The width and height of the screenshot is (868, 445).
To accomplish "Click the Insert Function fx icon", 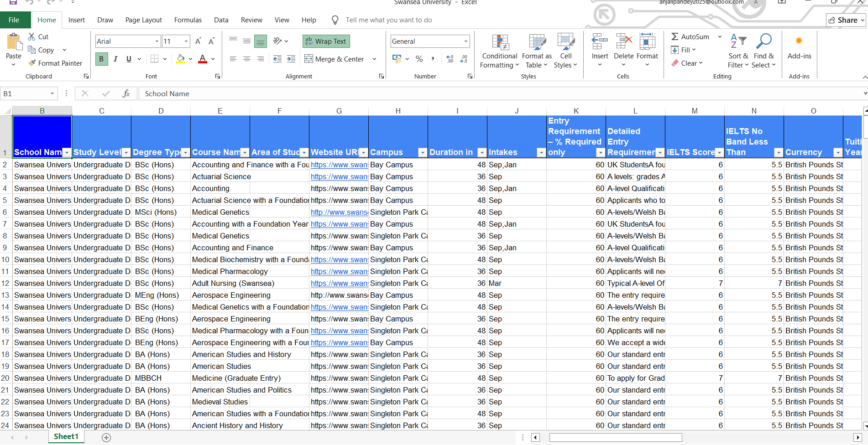I will [x=126, y=93].
